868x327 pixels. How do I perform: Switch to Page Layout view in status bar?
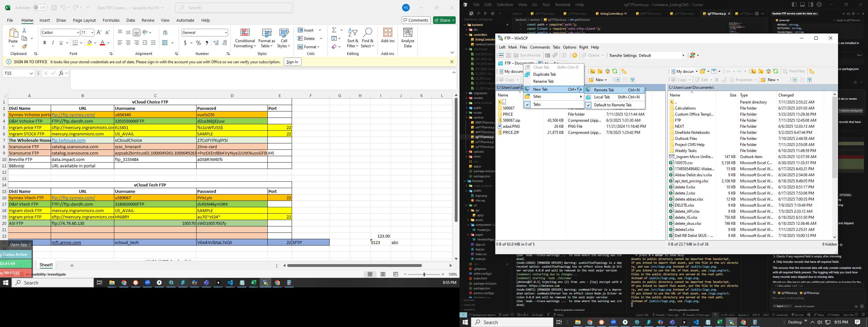(x=383, y=274)
